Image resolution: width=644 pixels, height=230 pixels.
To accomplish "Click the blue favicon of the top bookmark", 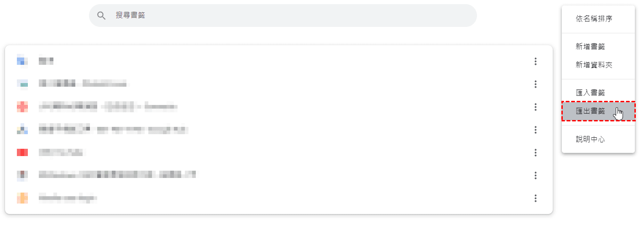I will click(22, 60).
